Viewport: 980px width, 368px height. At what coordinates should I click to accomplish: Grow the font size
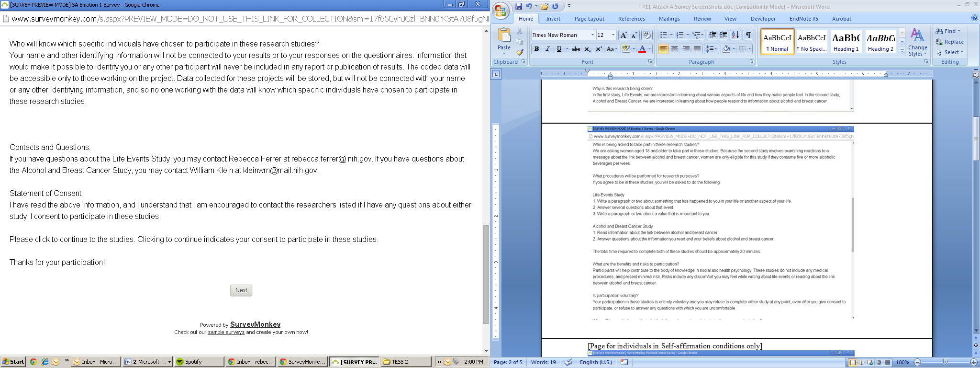pyautogui.click(x=624, y=35)
